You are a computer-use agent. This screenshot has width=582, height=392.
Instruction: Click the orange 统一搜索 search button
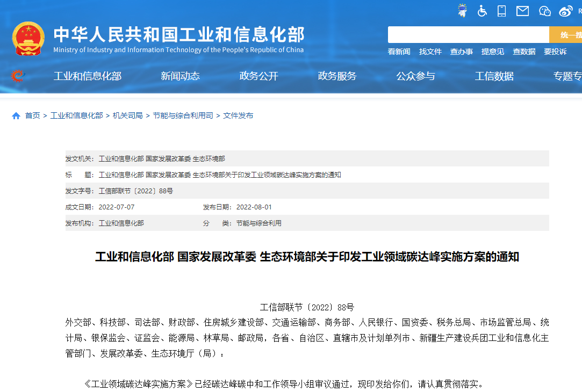567,35
